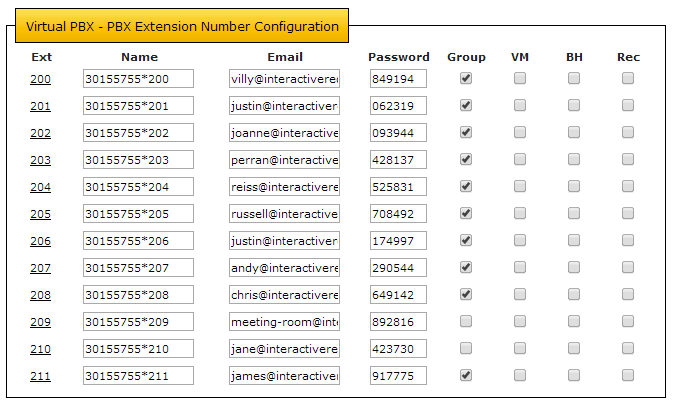
Task: Open extension 208 link
Action: pyautogui.click(x=41, y=295)
